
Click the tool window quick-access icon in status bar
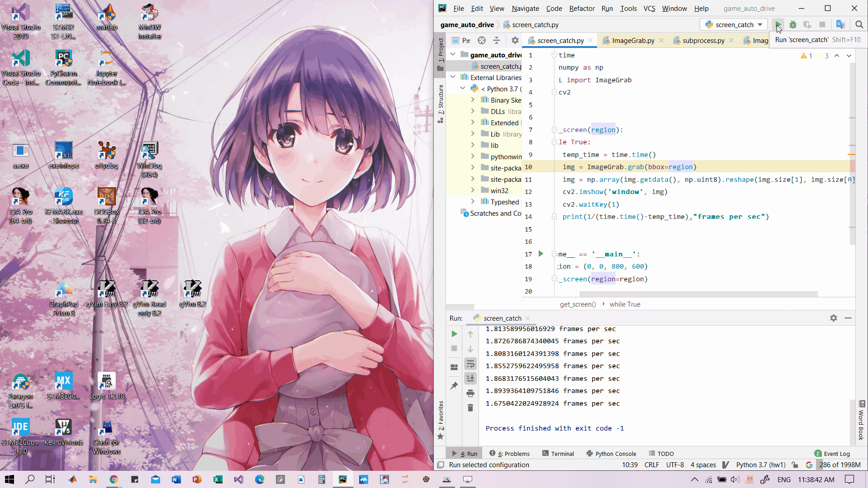pos(441,465)
